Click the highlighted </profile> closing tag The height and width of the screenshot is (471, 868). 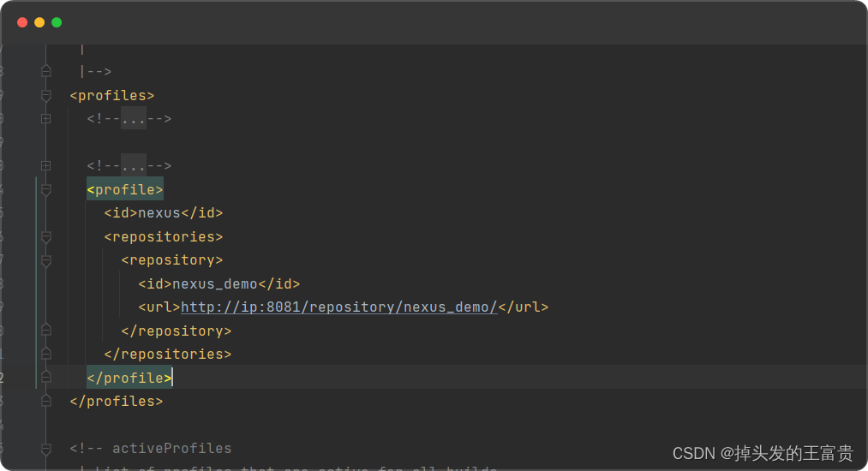pos(129,378)
